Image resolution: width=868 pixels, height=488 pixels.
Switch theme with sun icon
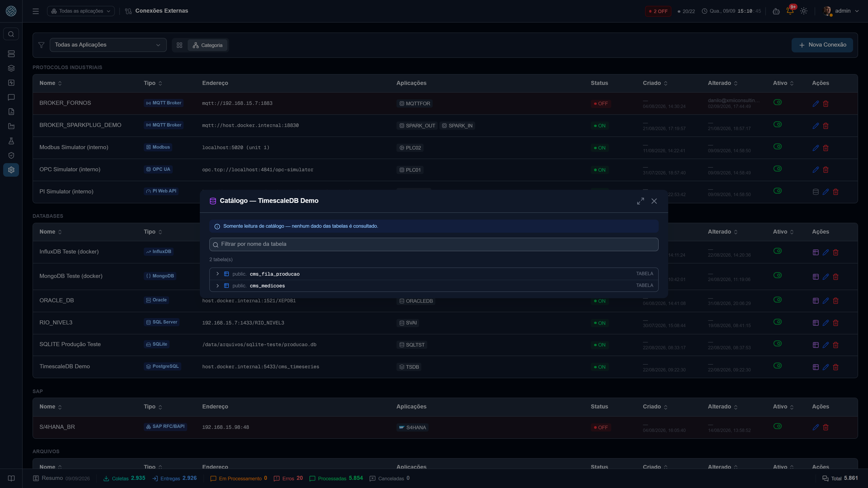coord(804,11)
